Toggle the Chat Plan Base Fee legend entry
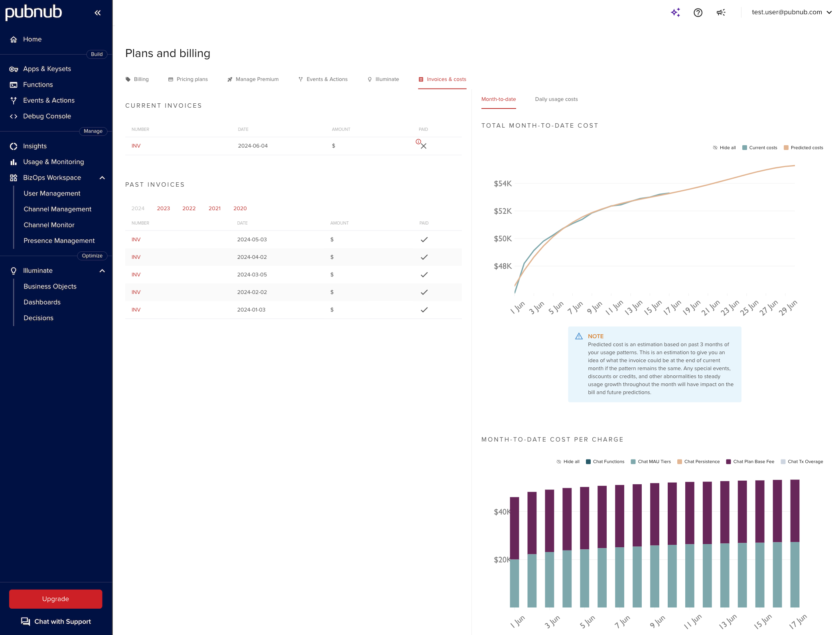The image size is (840, 635). point(749,461)
